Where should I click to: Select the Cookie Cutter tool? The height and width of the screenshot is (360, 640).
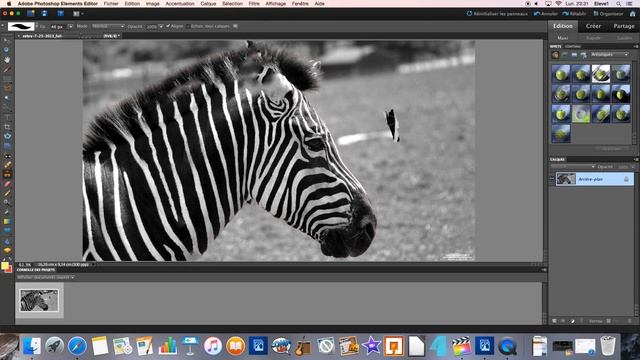[7, 136]
